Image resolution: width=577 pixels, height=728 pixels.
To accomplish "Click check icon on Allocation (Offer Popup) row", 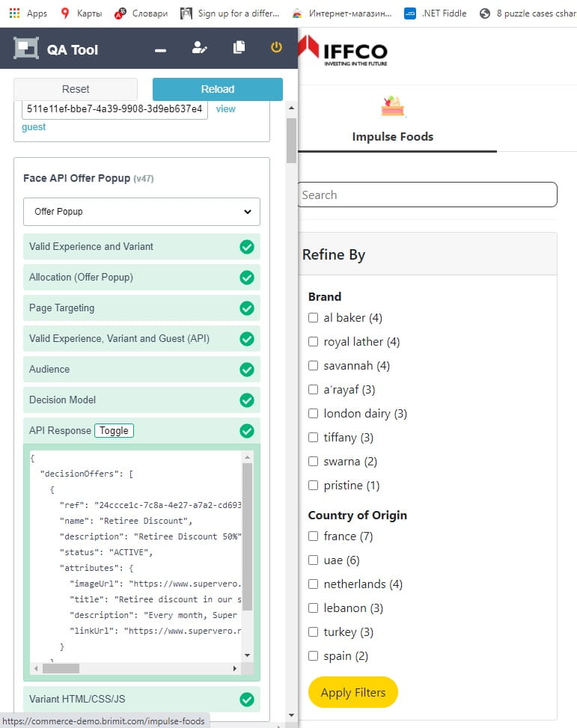I will point(247,277).
